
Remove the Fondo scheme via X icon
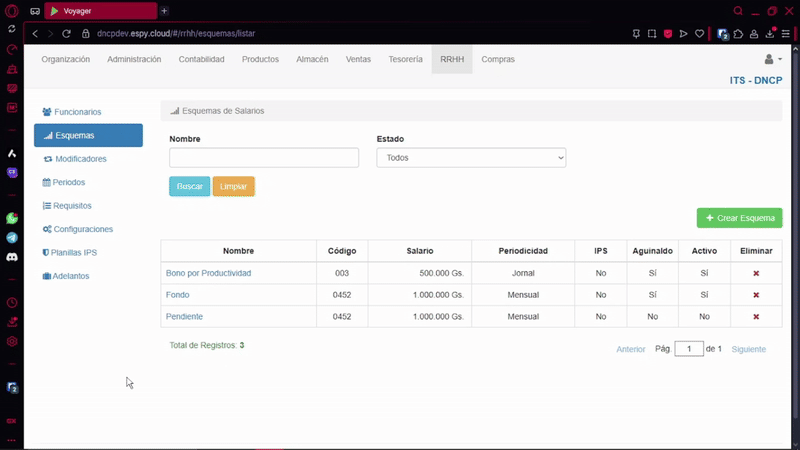click(x=756, y=295)
